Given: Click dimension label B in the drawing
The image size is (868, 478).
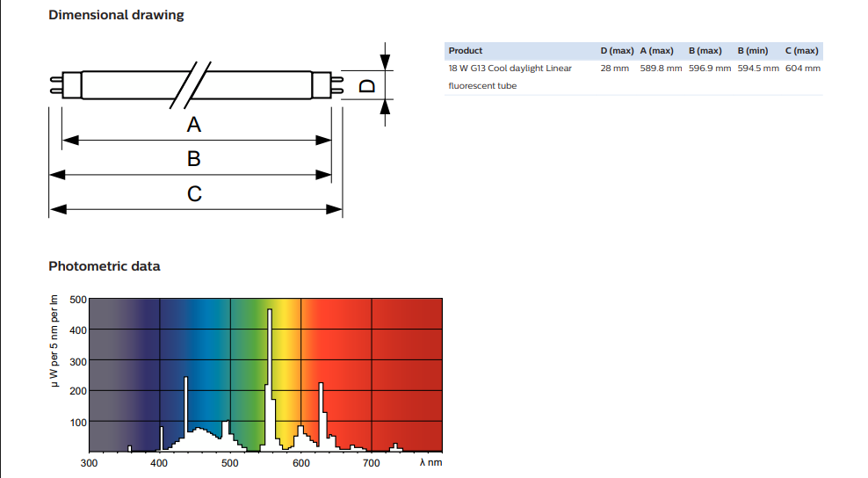Looking at the screenshot, I should [x=194, y=159].
